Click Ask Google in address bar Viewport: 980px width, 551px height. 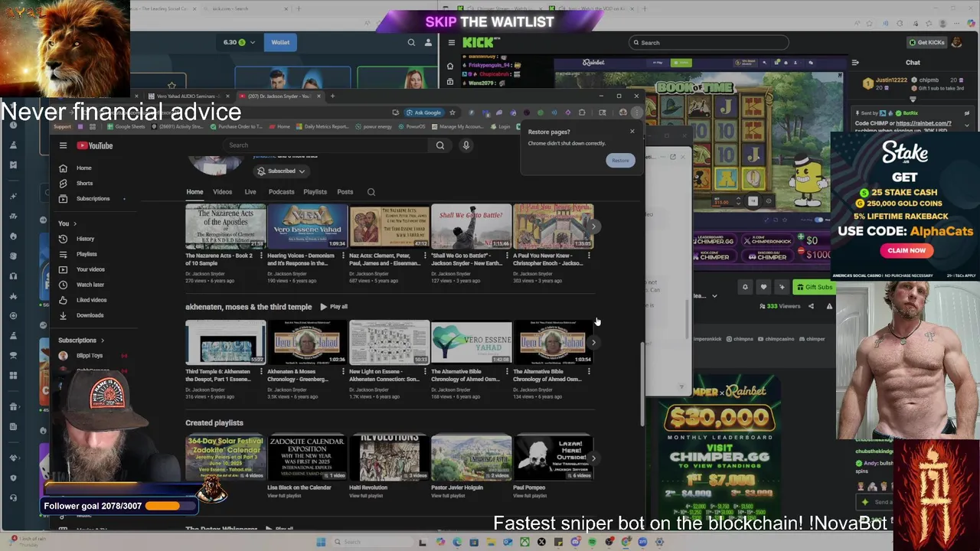point(423,112)
